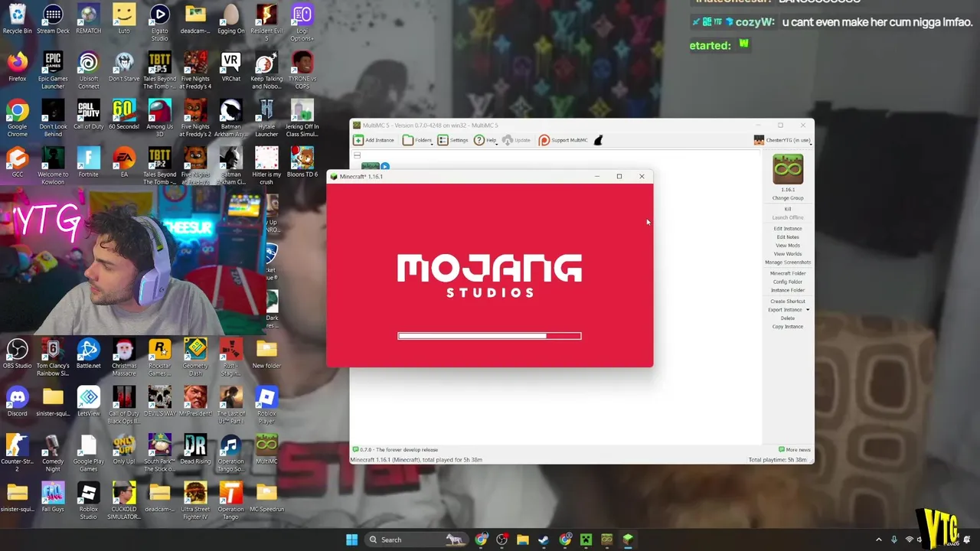Select the Roblox Player desktop icon
Viewport: 980px width, 551px height.
click(266, 406)
